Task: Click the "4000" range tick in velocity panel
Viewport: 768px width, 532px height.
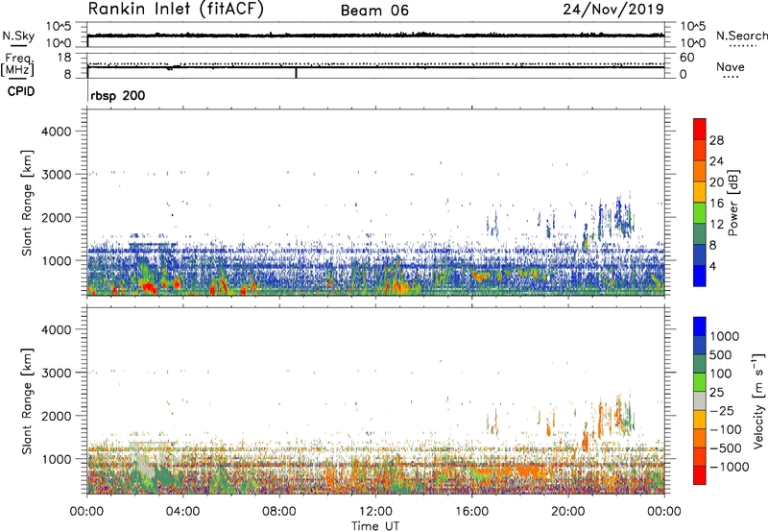Action: (57, 329)
